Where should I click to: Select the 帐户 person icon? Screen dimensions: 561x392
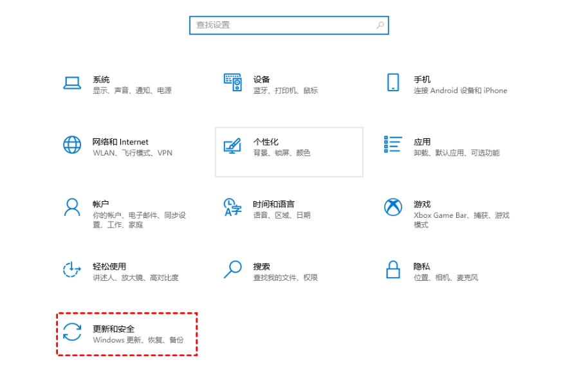[71, 207]
